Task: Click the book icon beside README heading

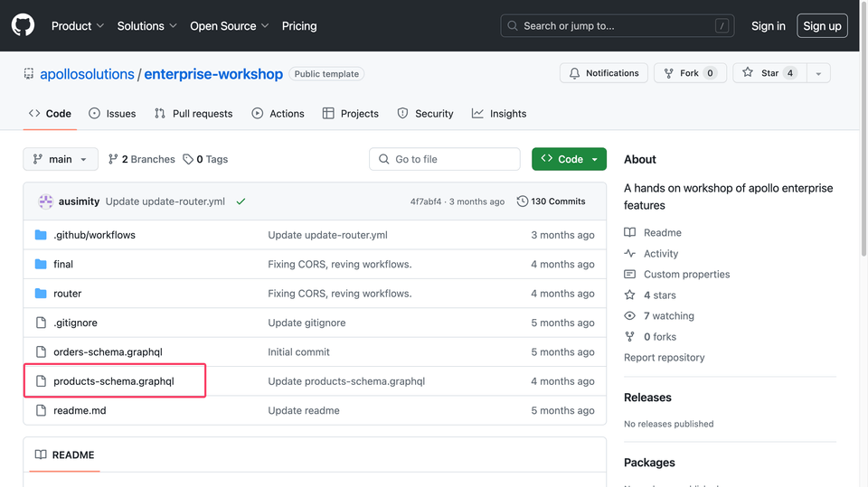Action: point(41,454)
